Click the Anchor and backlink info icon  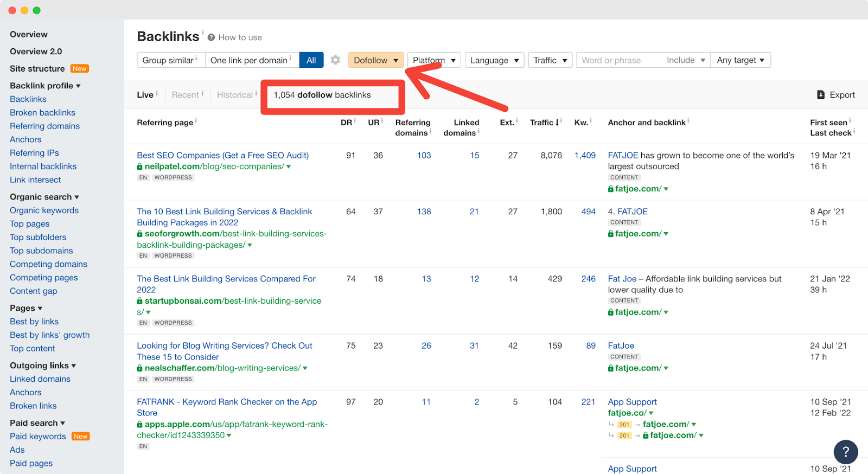pyautogui.click(x=688, y=120)
